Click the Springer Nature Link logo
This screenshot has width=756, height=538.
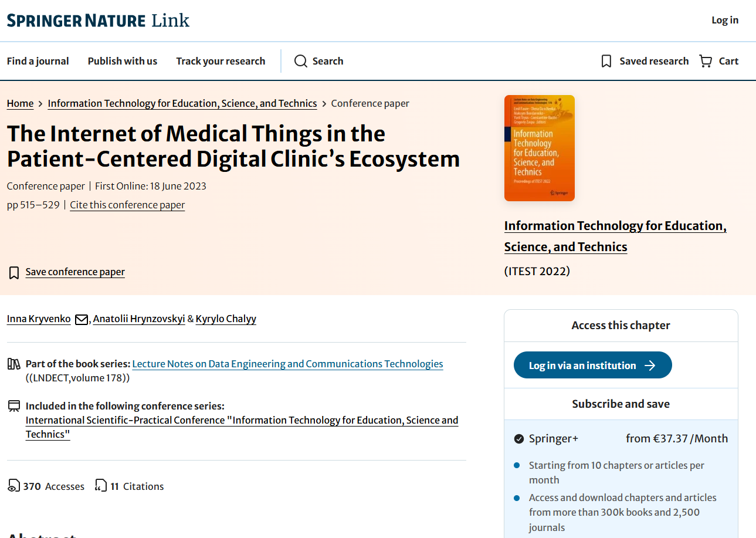tap(98, 21)
